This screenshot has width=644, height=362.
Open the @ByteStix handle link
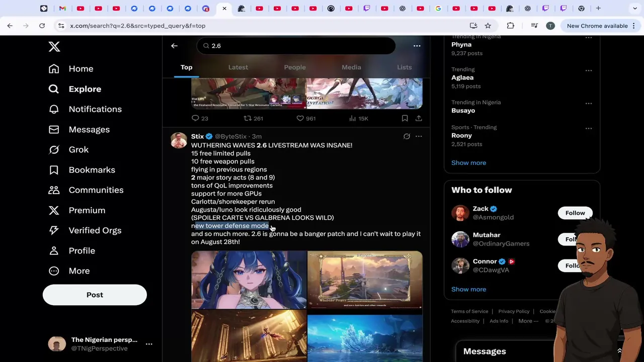(x=230, y=136)
